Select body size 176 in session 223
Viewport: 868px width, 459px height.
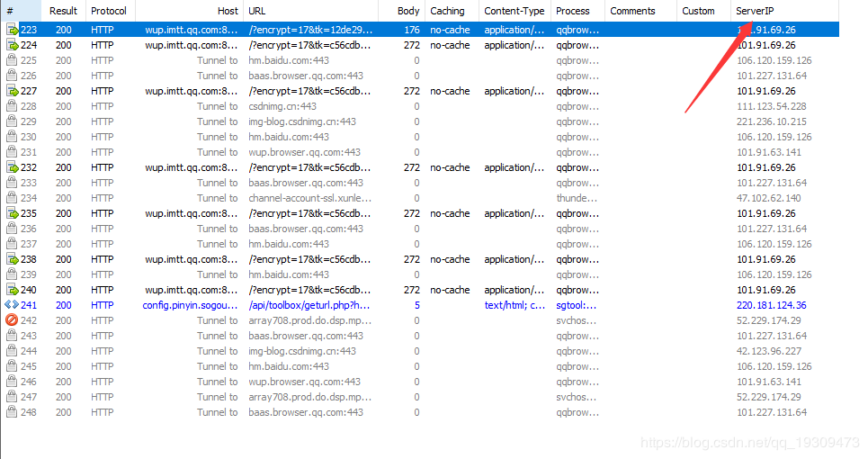coord(411,30)
